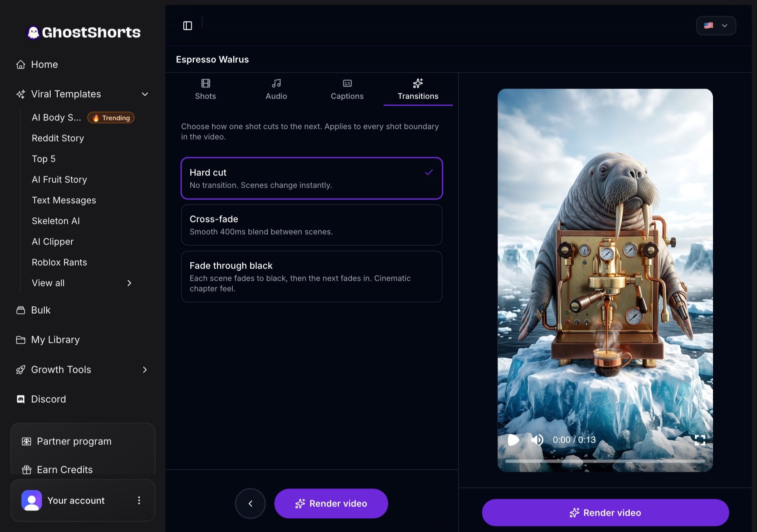The height and width of the screenshot is (532, 757).
Task: Mute the video preview volume
Action: (537, 440)
